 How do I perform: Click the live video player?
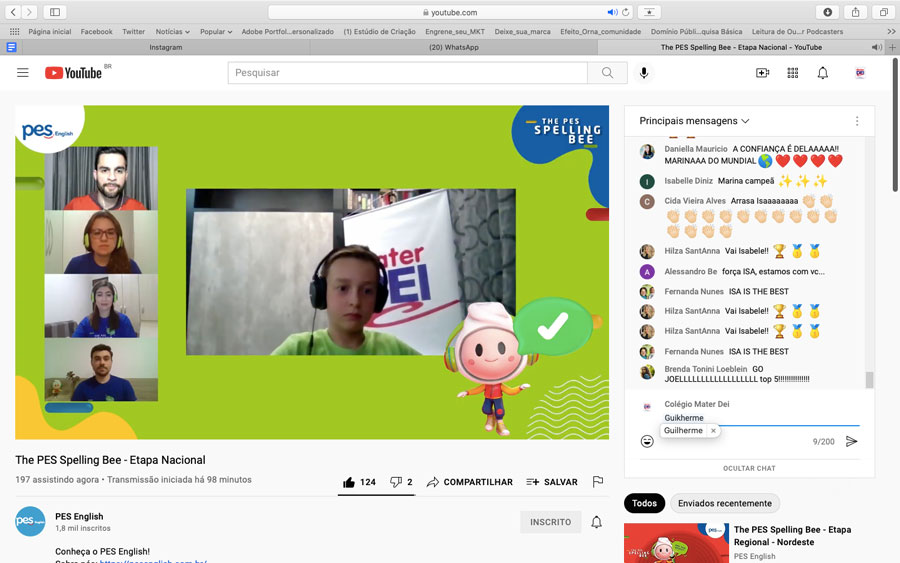coord(312,272)
